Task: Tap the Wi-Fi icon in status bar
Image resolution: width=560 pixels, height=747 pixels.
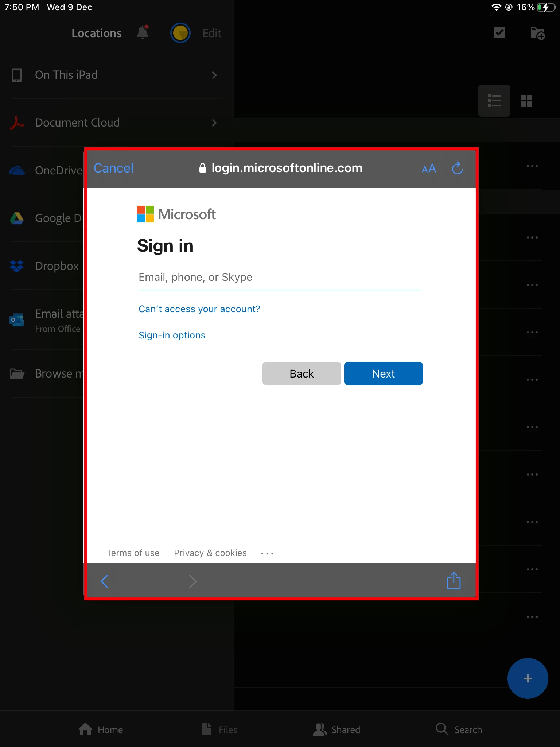Action: click(x=496, y=7)
